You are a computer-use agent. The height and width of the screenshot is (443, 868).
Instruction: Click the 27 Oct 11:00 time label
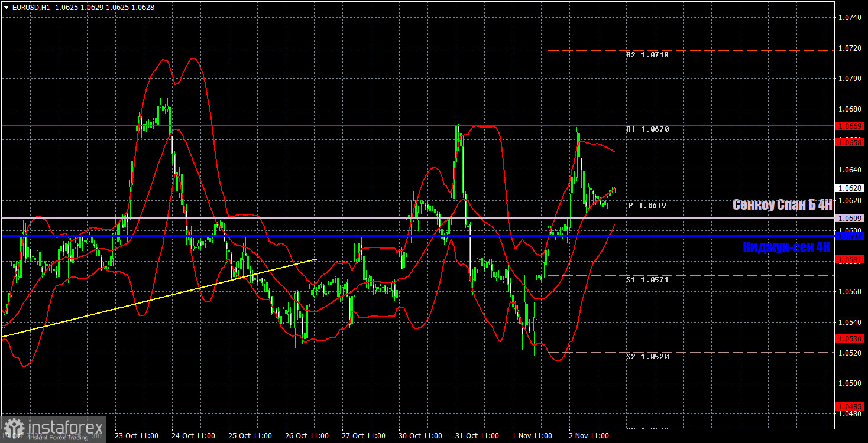(x=363, y=436)
